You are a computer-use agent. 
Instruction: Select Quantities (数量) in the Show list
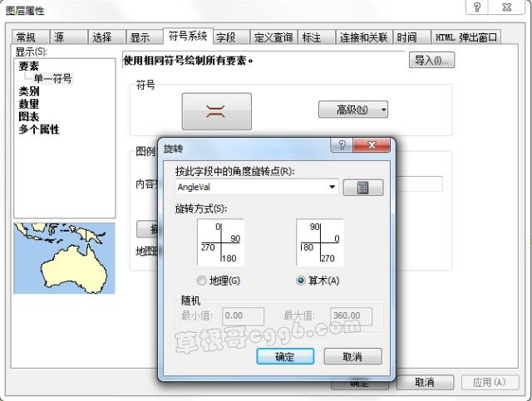point(29,104)
